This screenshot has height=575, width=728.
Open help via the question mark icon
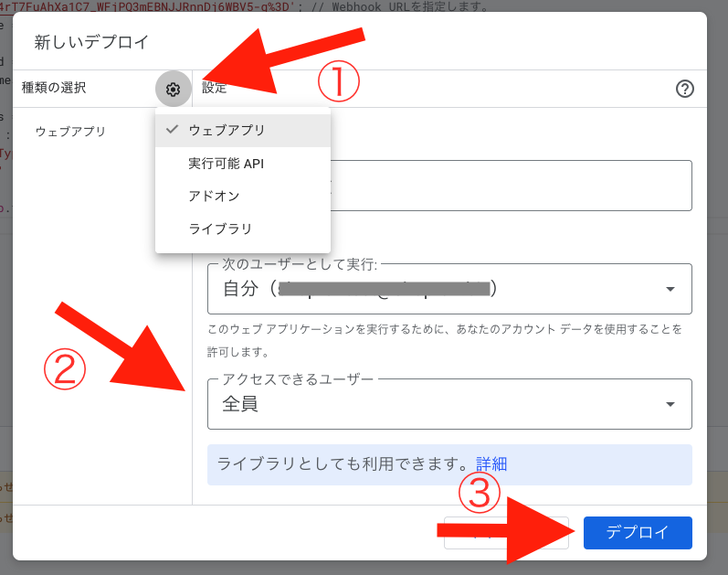click(685, 89)
